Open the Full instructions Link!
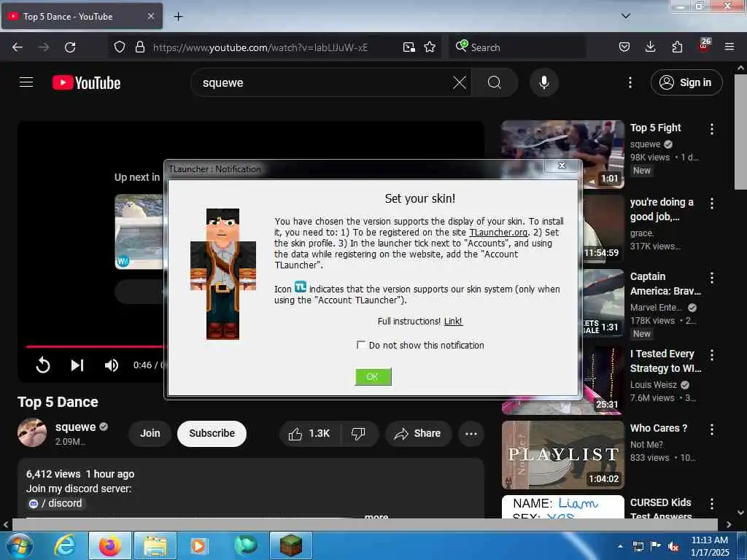The width and height of the screenshot is (747, 560). click(x=453, y=322)
